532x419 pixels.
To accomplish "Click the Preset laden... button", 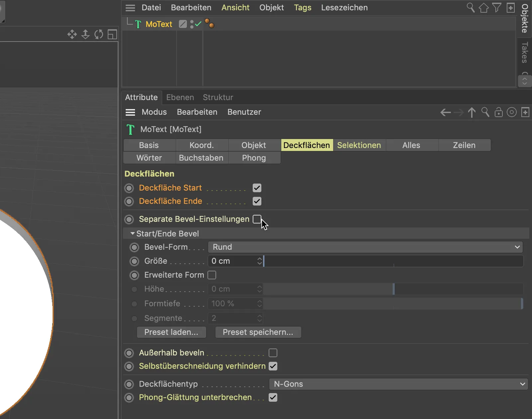I will pyautogui.click(x=172, y=332).
